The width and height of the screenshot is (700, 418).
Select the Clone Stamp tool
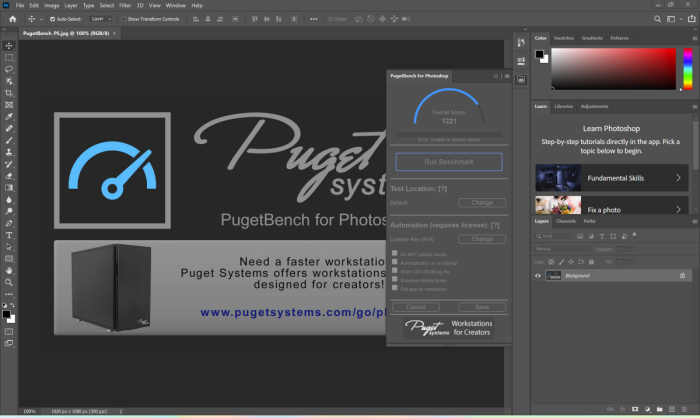[x=9, y=152]
